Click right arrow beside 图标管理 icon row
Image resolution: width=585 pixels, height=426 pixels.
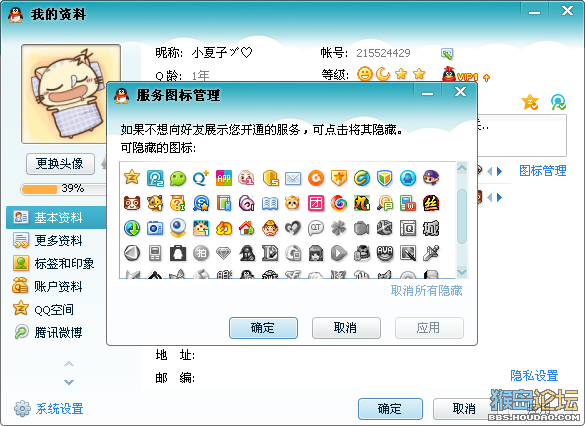[500, 171]
